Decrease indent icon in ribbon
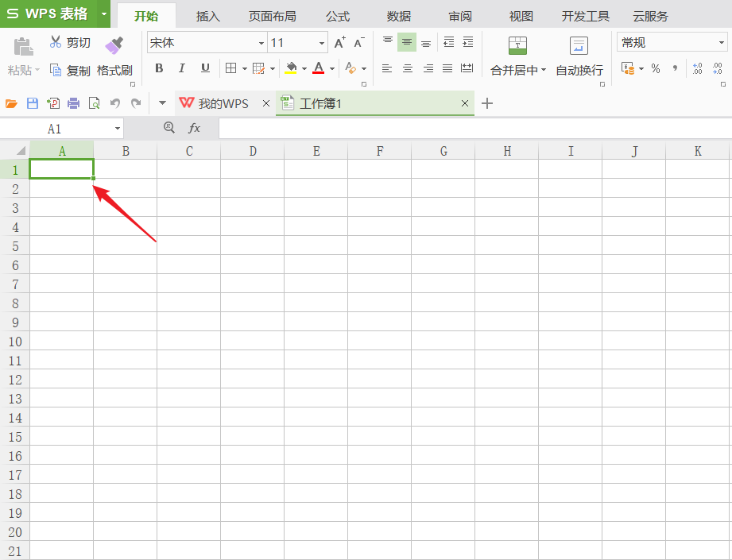 click(x=448, y=42)
